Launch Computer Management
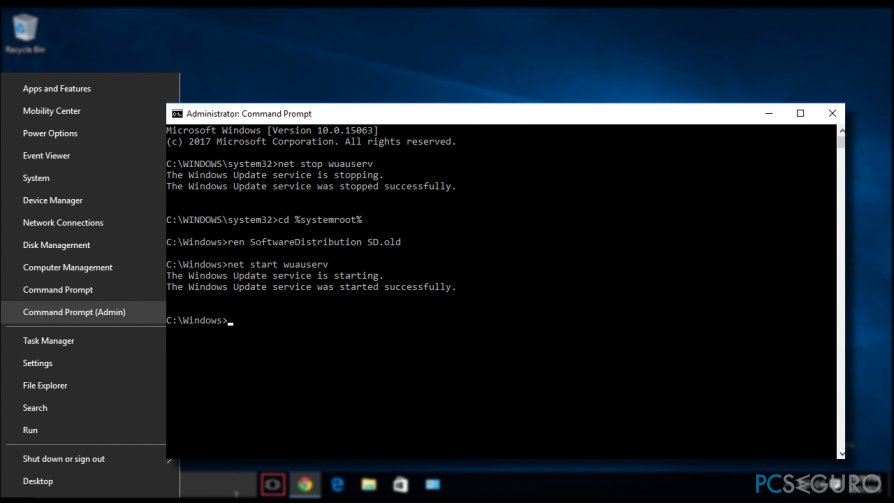 (x=67, y=267)
